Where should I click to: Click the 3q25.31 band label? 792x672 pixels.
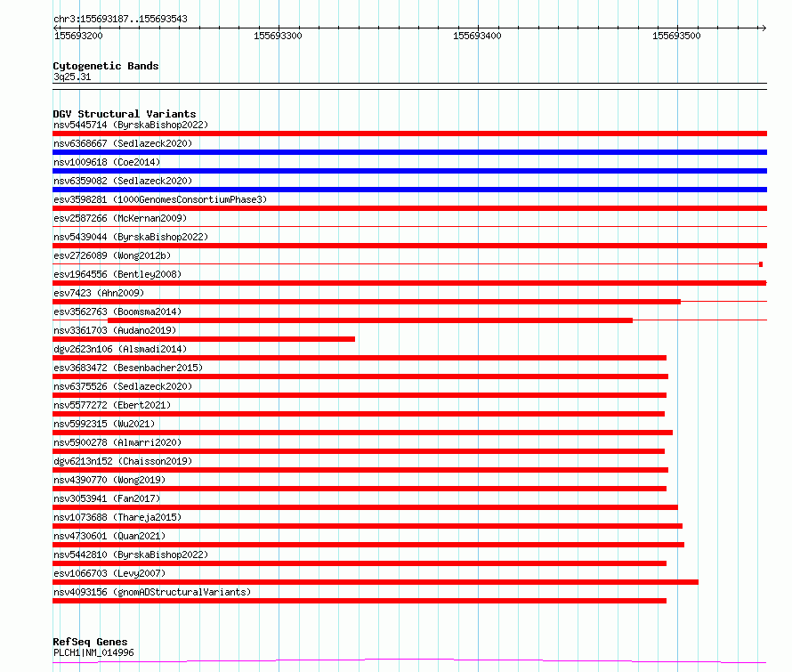point(72,77)
